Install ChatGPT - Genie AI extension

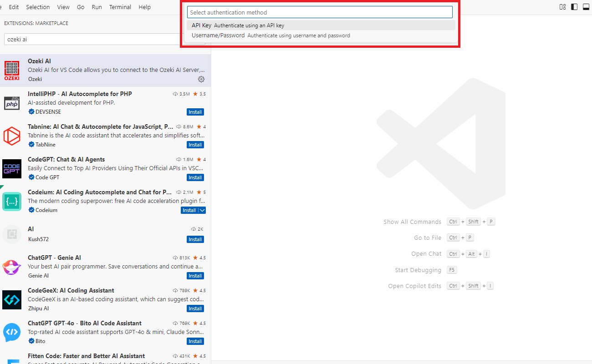point(195,276)
